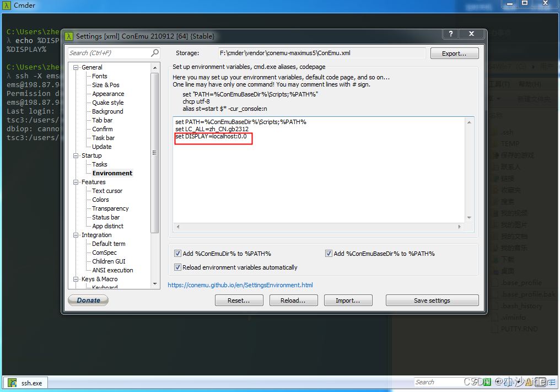Image resolution: width=560 pixels, height=392 pixels.
Task: Click tree scrollbar up arrow
Action: coord(155,67)
